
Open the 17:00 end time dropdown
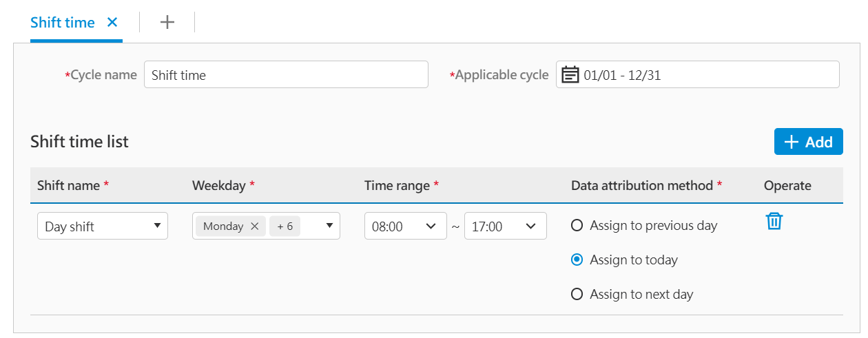tap(505, 226)
